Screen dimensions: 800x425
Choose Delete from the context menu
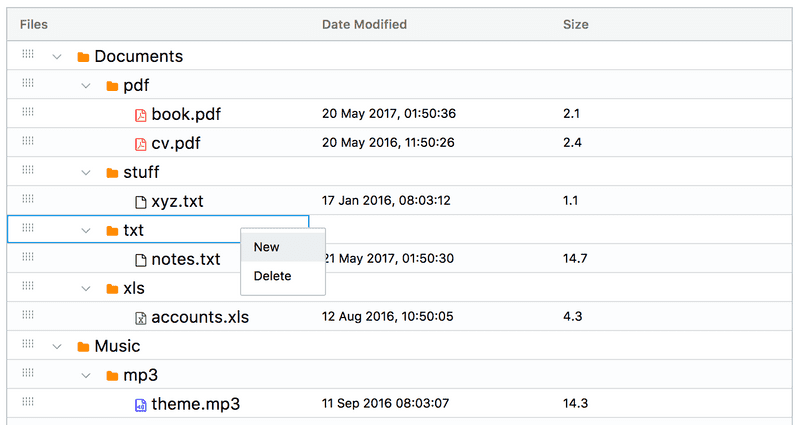(x=283, y=276)
